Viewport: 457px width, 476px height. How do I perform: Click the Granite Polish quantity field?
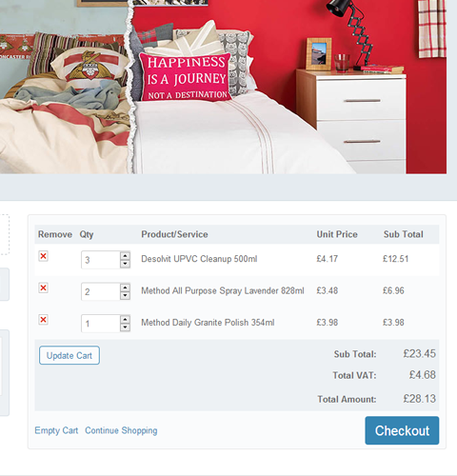pos(101,324)
